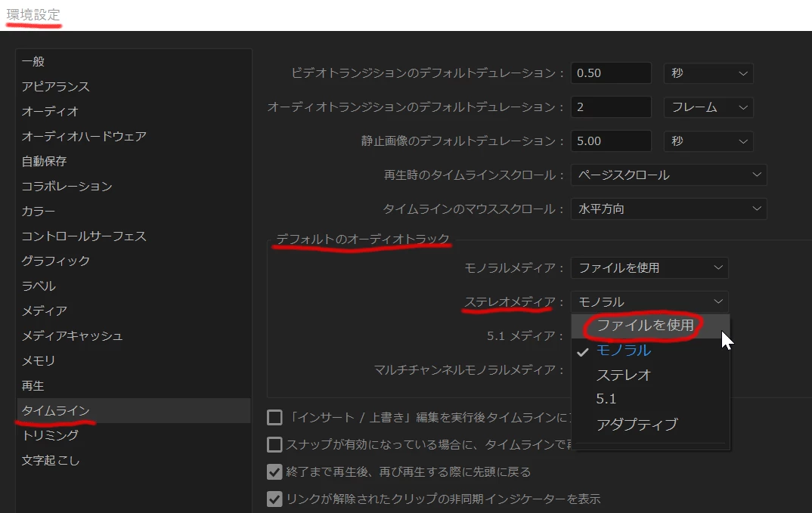Edit still image duration field 5.00
This screenshot has width=812, height=513.
[611, 141]
